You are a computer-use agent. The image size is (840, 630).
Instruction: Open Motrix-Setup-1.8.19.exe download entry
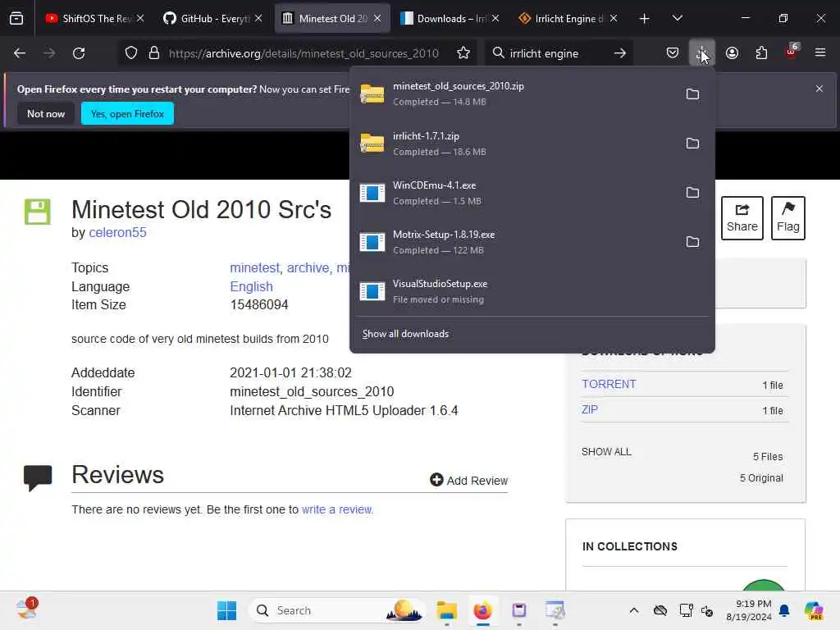coord(514,242)
